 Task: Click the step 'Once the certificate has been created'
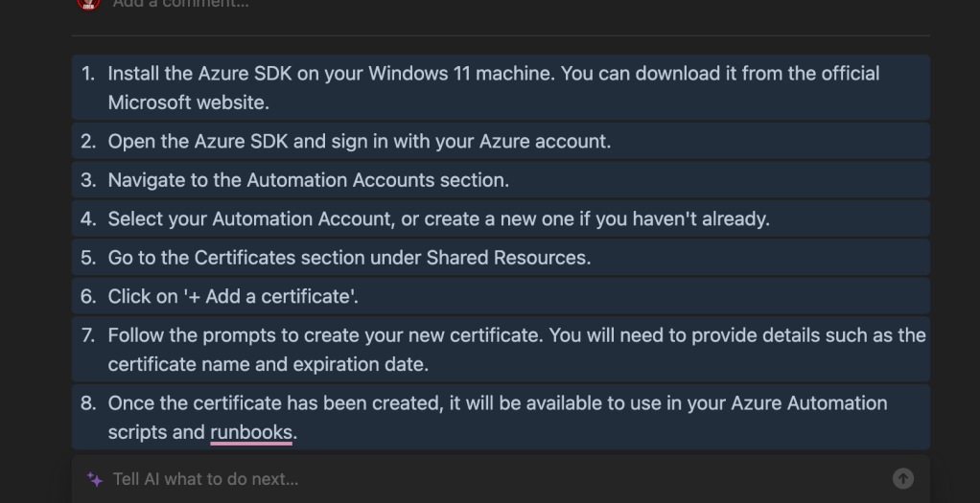(x=501, y=418)
